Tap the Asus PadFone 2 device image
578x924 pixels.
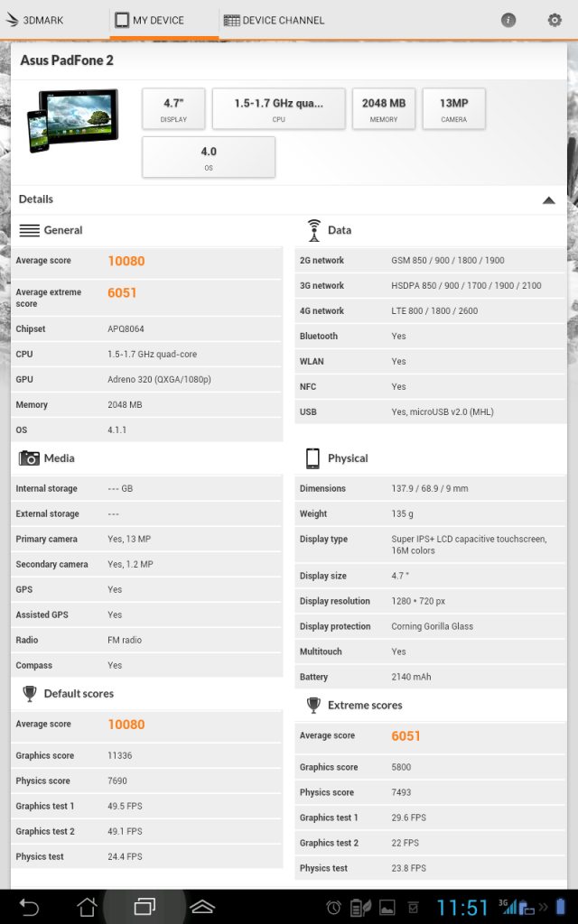(x=72, y=121)
